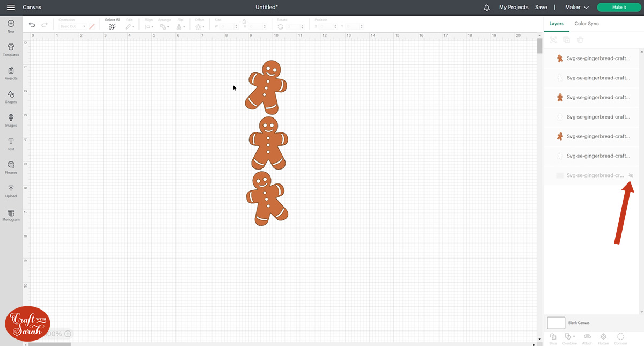Click the Blank Canvas white swatch
644x346 pixels.
(556, 322)
